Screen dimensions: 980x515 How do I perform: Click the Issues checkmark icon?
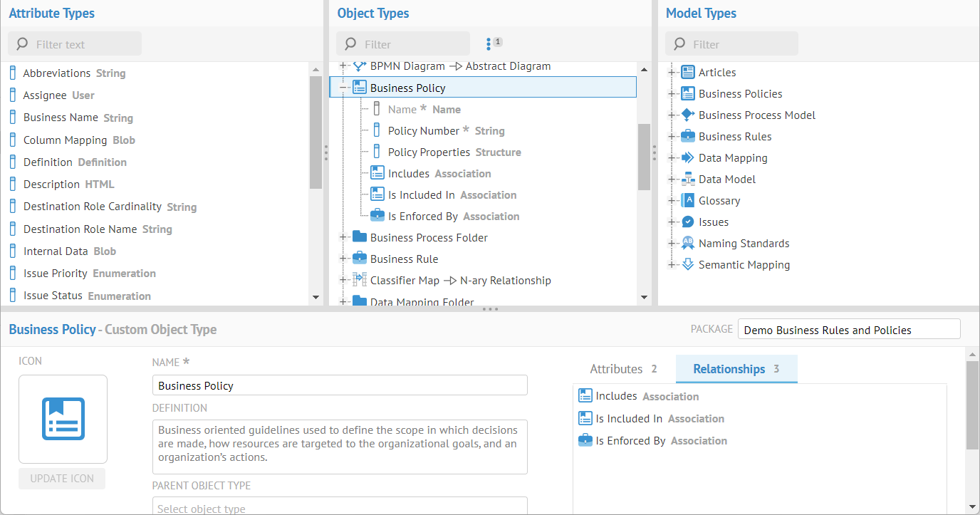coord(688,222)
